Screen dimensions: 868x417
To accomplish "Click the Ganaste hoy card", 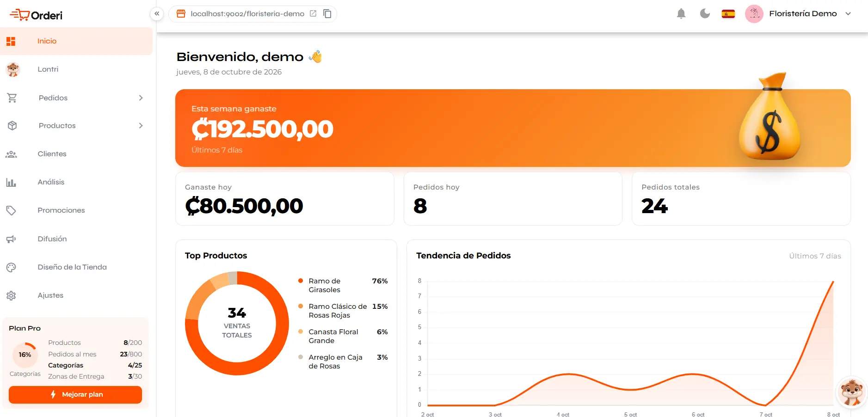I will tap(285, 199).
